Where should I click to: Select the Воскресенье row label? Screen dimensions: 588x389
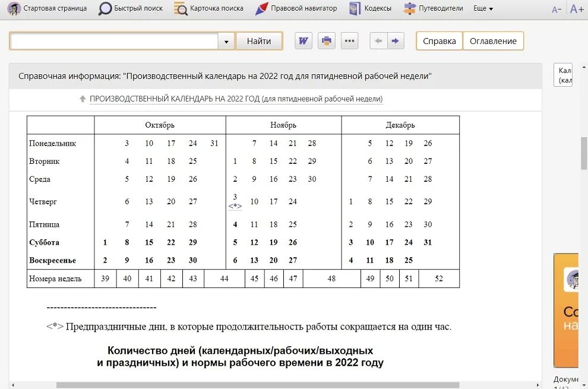click(x=52, y=260)
